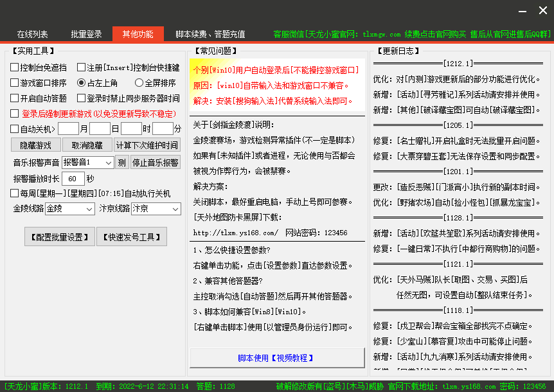
Task: Open 脚本使用【视频教程】 link
Action: [x=277, y=358]
